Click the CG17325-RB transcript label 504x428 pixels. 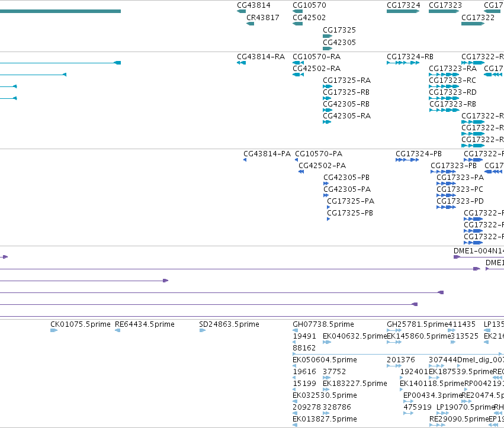[346, 92]
